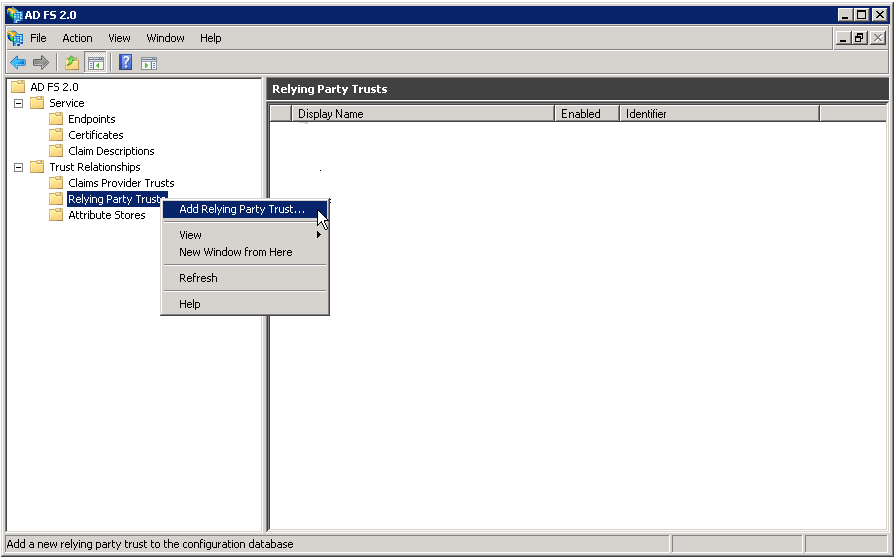The width and height of the screenshot is (896, 560).
Task: Click the Service folder icon
Action: (37, 103)
